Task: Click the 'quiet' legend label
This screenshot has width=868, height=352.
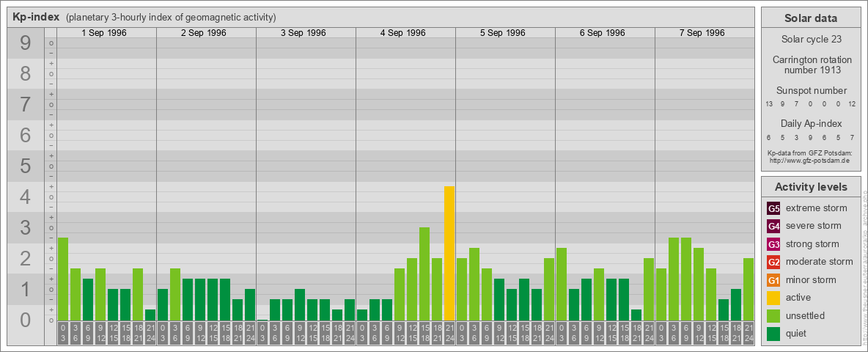Action: pos(797,333)
